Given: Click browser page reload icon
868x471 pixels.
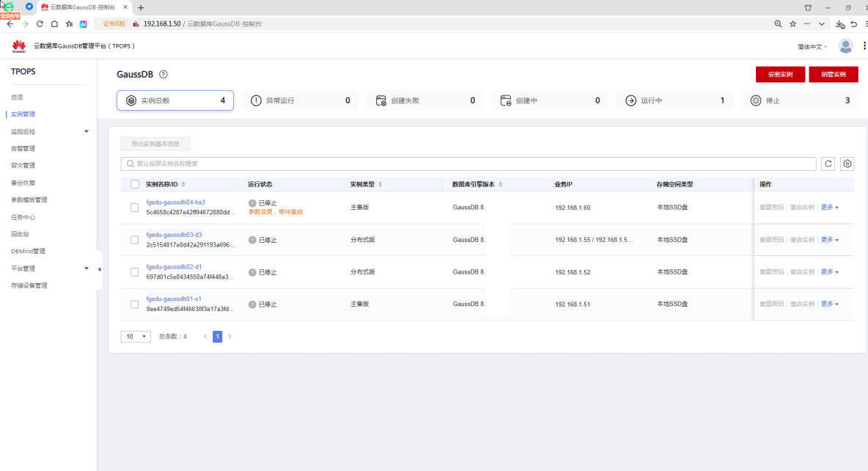Looking at the screenshot, I should pos(40,23).
